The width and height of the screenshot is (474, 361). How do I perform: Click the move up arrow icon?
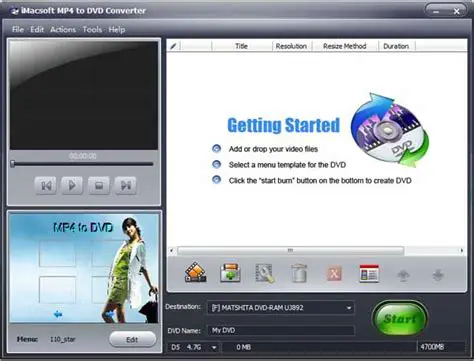pos(403,275)
